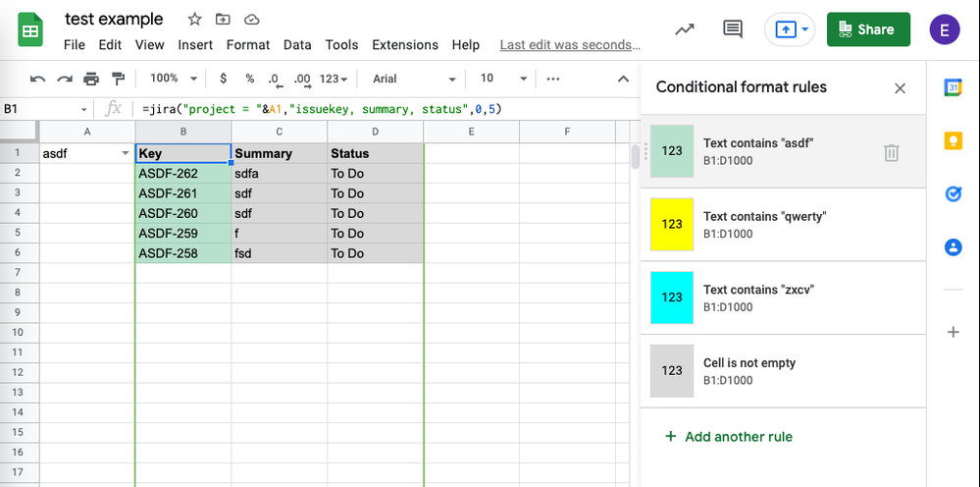Open Google Keep side panel icon
Viewport: 980px width, 487px height.
pos(953,140)
